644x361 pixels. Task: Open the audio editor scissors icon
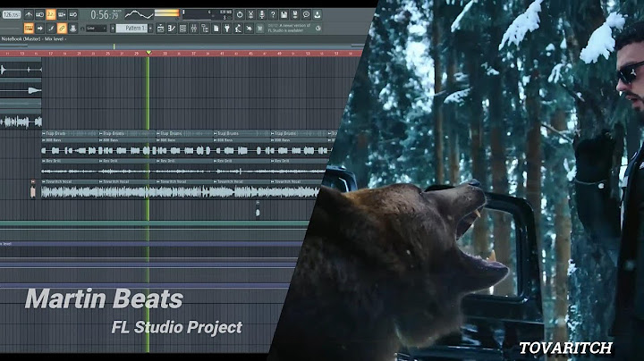pos(251,15)
